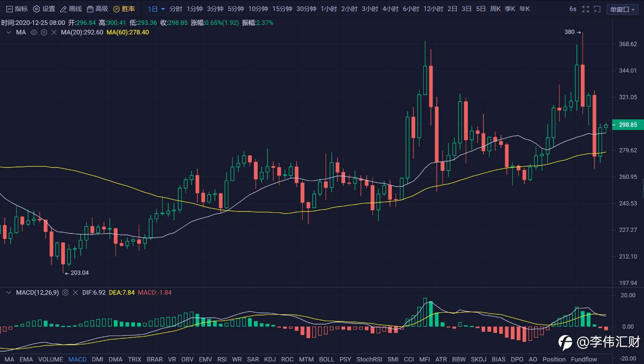The width and height of the screenshot is (644, 364).
Task: Switch to 季K quarterly candles
Action: tap(510, 9)
